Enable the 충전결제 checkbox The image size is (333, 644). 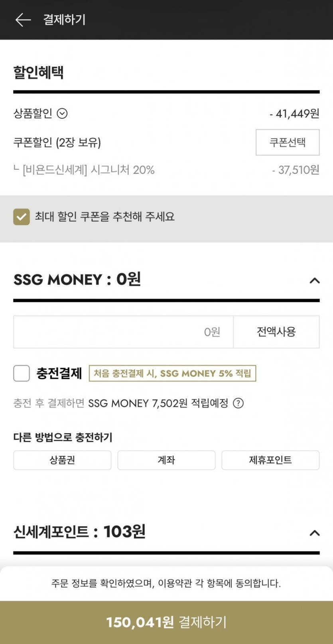click(x=22, y=374)
